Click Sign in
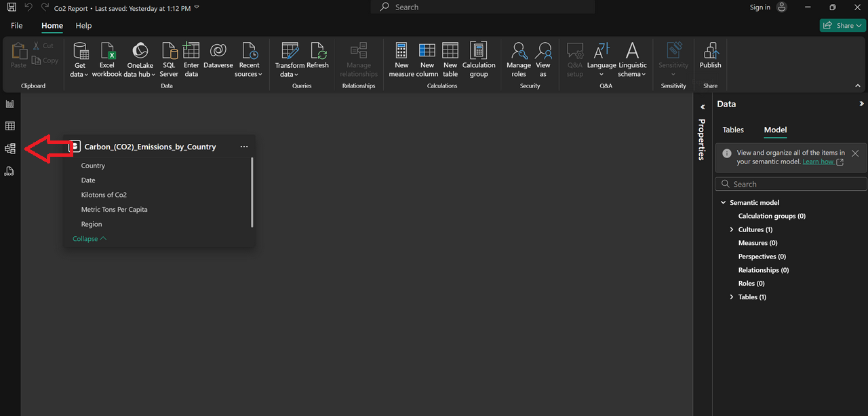The height and width of the screenshot is (416, 868). [x=760, y=7]
